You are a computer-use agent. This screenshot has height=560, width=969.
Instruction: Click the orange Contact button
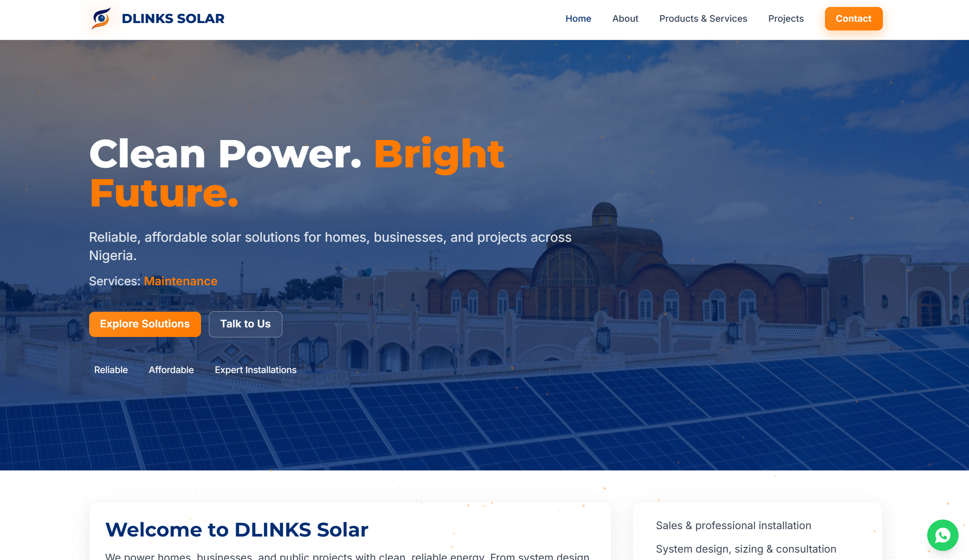pos(853,18)
